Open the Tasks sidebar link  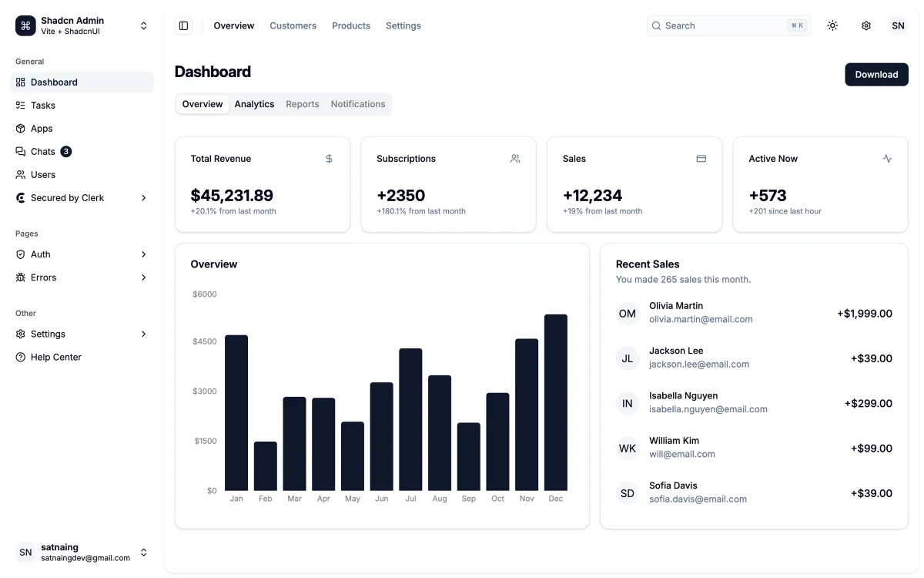pos(82,106)
